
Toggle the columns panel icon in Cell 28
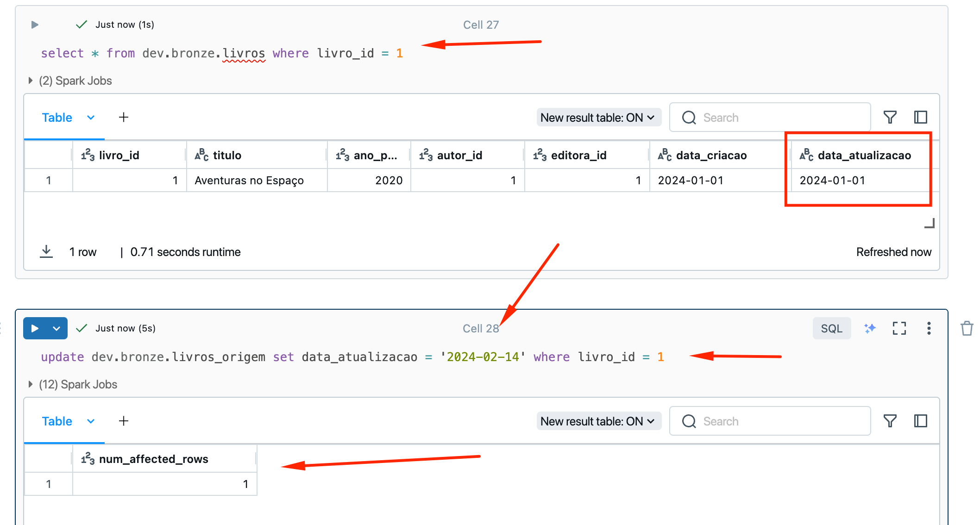[920, 421]
